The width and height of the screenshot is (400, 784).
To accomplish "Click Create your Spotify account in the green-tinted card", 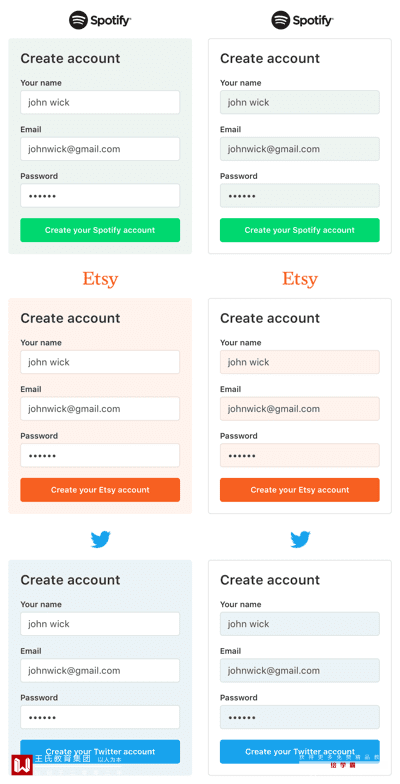I will click(100, 230).
